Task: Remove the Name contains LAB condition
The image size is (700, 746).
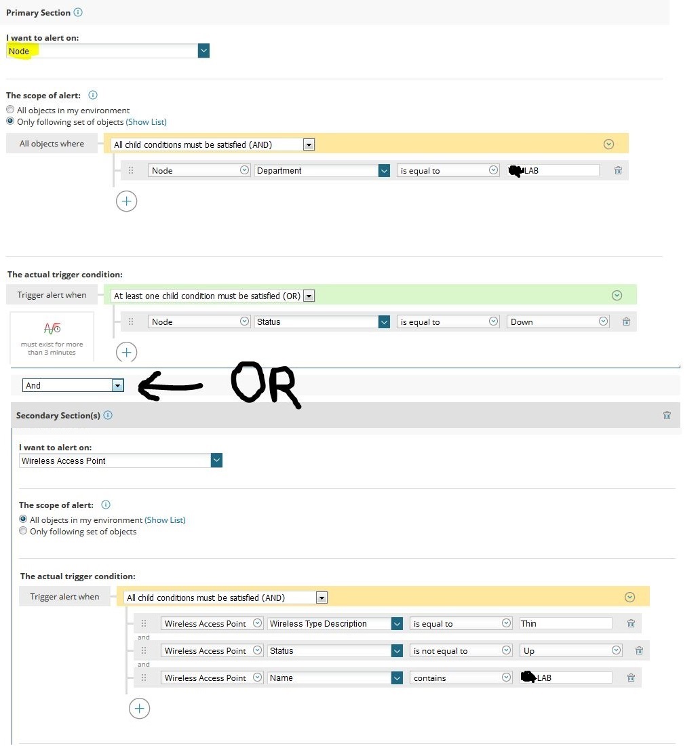Action: (x=631, y=678)
